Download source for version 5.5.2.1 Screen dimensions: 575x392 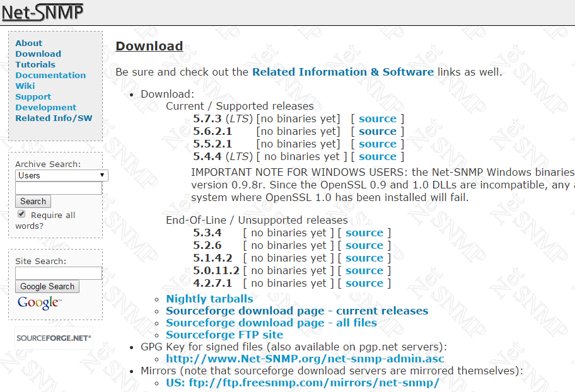click(377, 144)
